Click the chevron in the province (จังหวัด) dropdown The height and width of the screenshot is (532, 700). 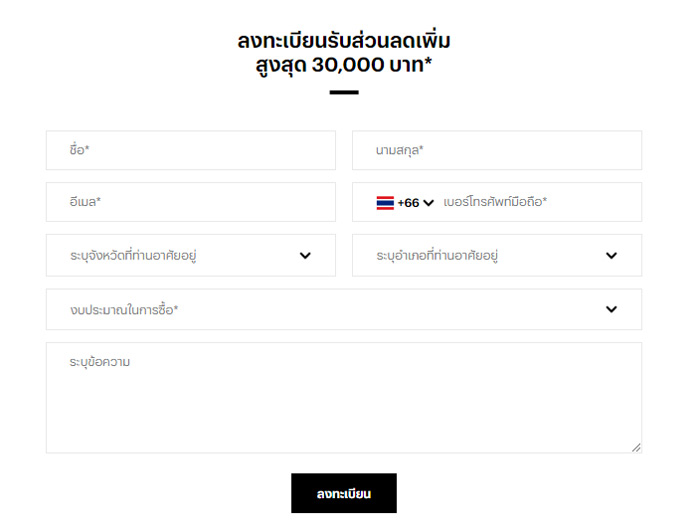tap(305, 256)
